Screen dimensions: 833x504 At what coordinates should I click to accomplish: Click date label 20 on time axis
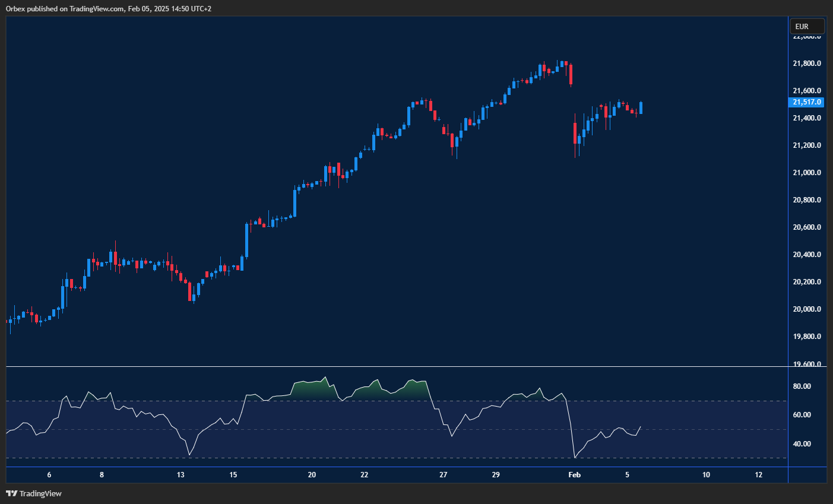(312, 475)
